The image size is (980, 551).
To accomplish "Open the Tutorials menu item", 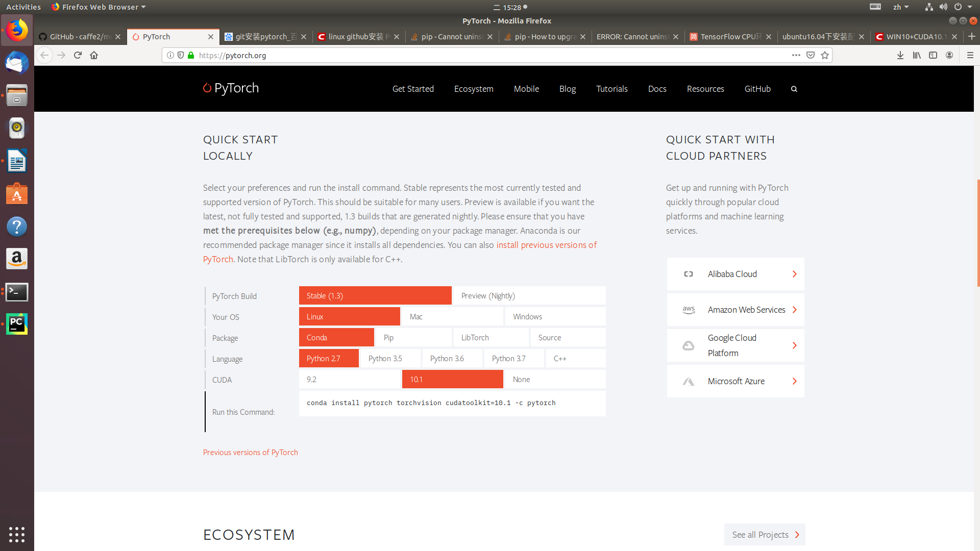I will 611,89.
